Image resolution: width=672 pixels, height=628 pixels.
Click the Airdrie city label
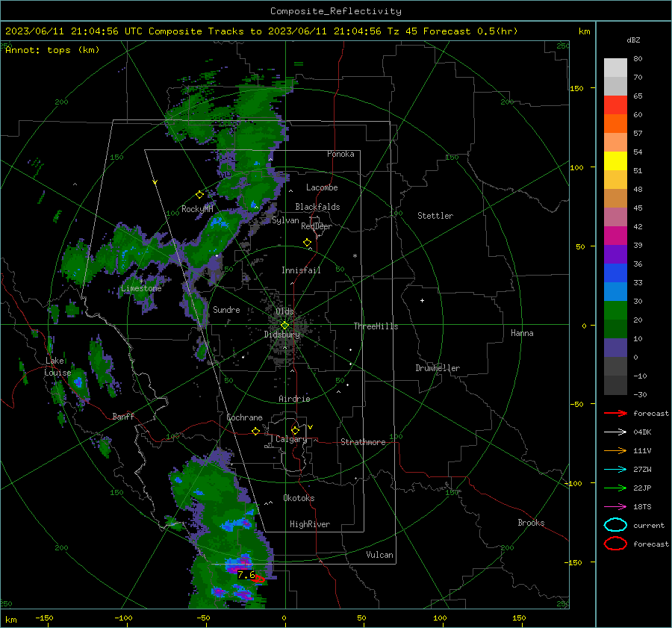(x=294, y=399)
